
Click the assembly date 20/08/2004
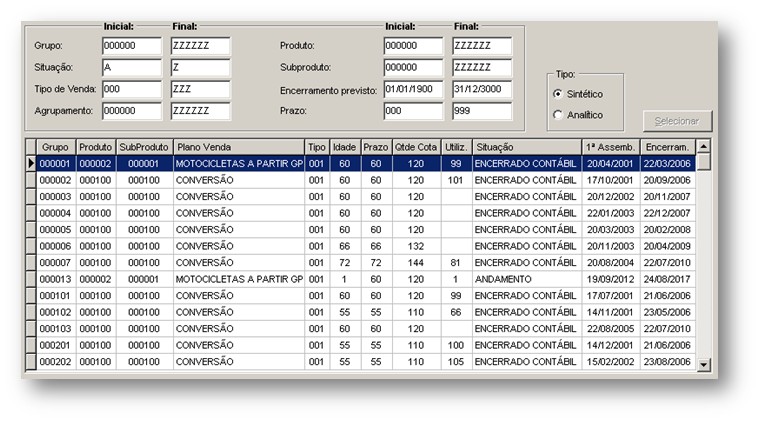click(x=611, y=263)
